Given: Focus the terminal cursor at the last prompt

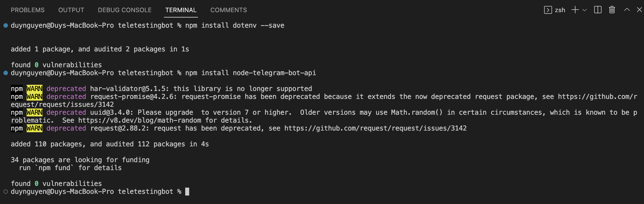Looking at the screenshot, I should tap(187, 192).
